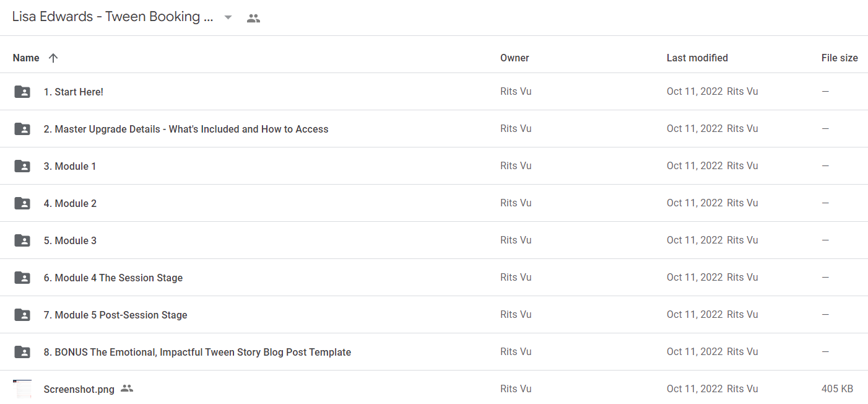Click the Master Upgrade Details folder icon
Image resolution: width=868 pixels, height=404 pixels.
22,129
